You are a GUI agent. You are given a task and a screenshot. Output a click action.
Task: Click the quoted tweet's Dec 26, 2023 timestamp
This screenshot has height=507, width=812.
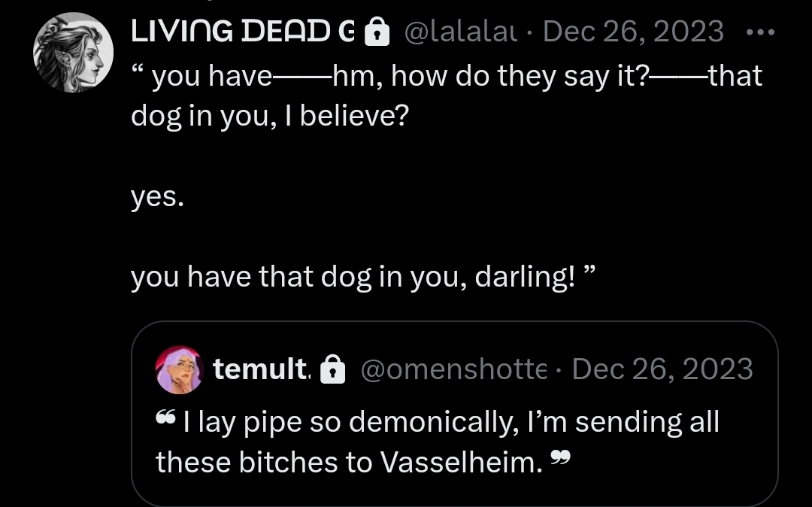coord(662,369)
